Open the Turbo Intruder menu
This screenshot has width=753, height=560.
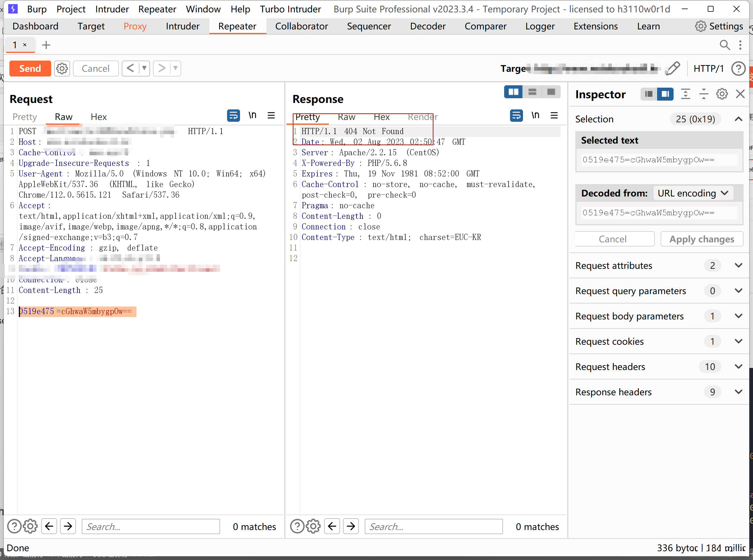tap(290, 9)
